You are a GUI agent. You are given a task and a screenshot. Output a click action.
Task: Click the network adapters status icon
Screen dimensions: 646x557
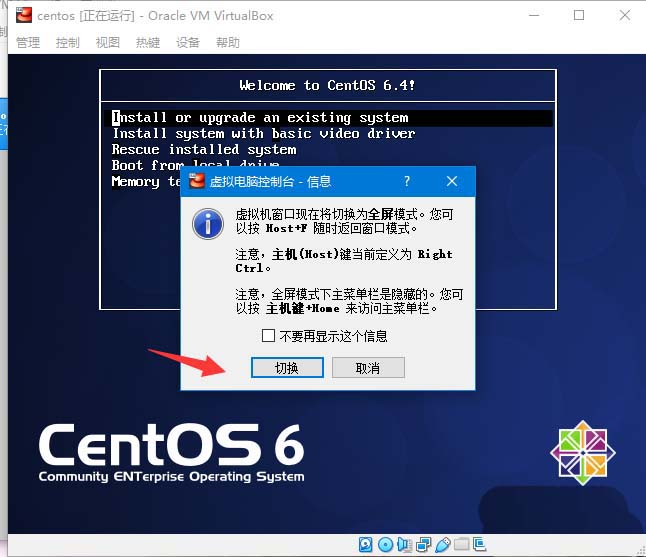(424, 545)
